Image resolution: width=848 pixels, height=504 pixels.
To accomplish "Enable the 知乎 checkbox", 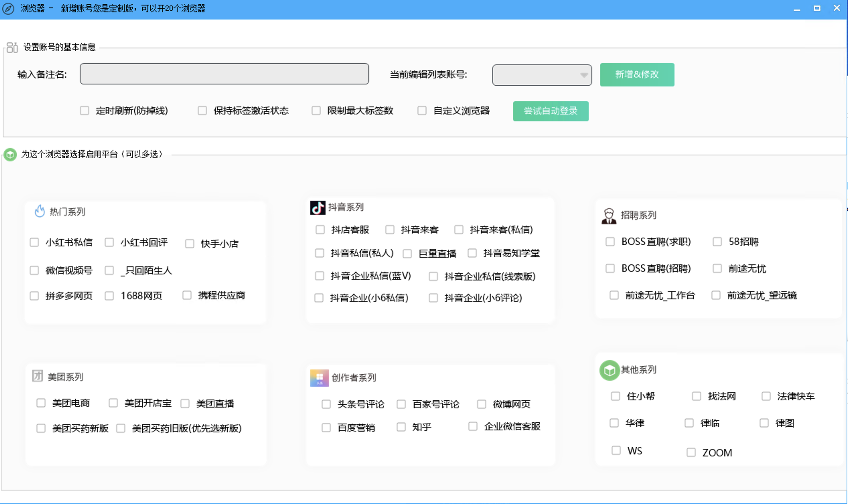I will pos(402,427).
